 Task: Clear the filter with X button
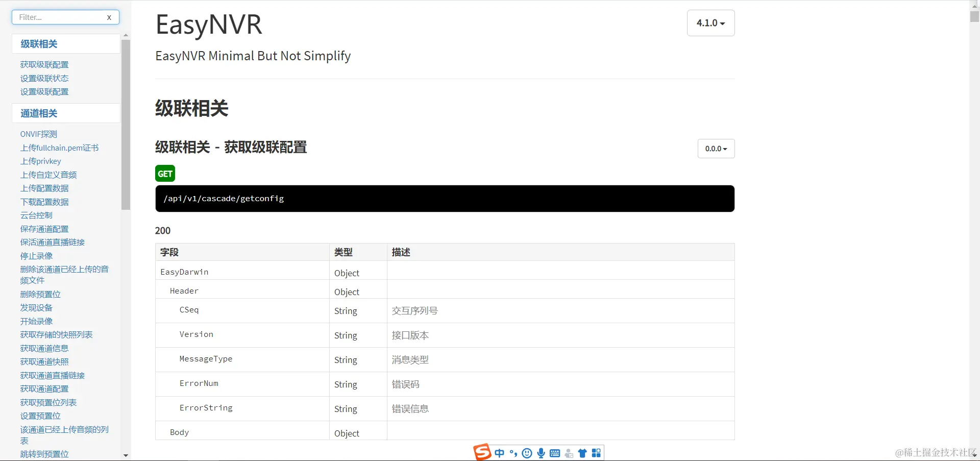(x=109, y=17)
